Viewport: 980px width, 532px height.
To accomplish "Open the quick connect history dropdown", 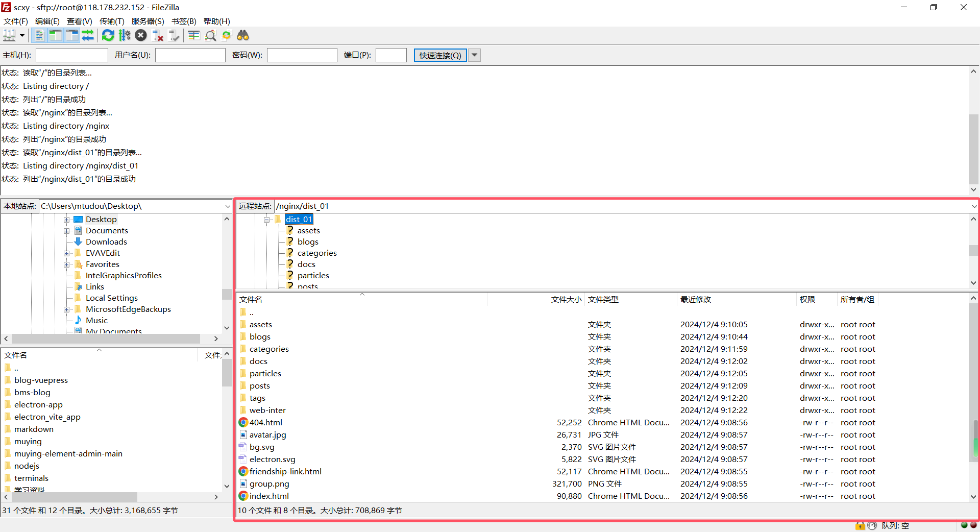I will tap(475, 55).
